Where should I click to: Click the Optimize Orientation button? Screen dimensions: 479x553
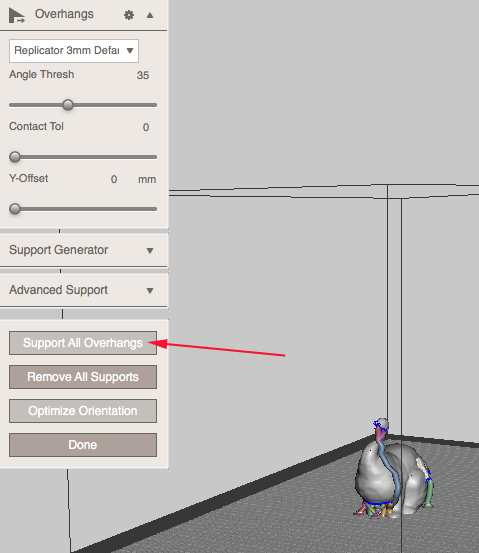[x=83, y=411]
